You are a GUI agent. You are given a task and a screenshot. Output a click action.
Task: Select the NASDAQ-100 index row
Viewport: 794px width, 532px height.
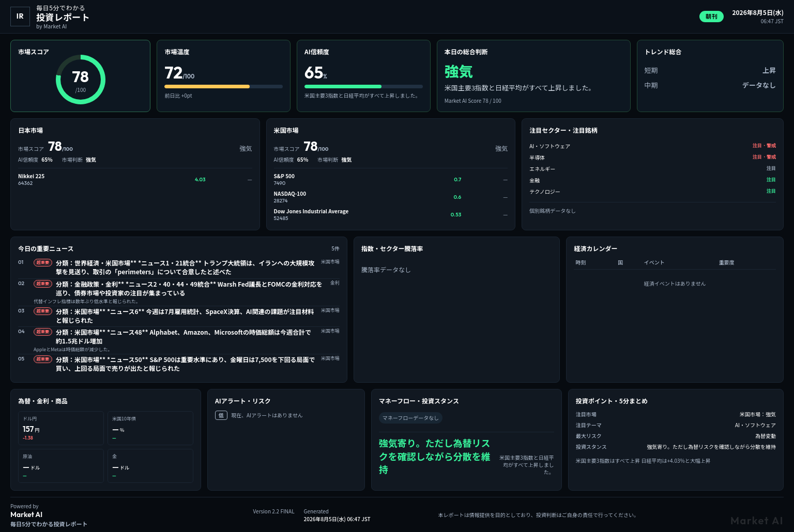point(391,197)
